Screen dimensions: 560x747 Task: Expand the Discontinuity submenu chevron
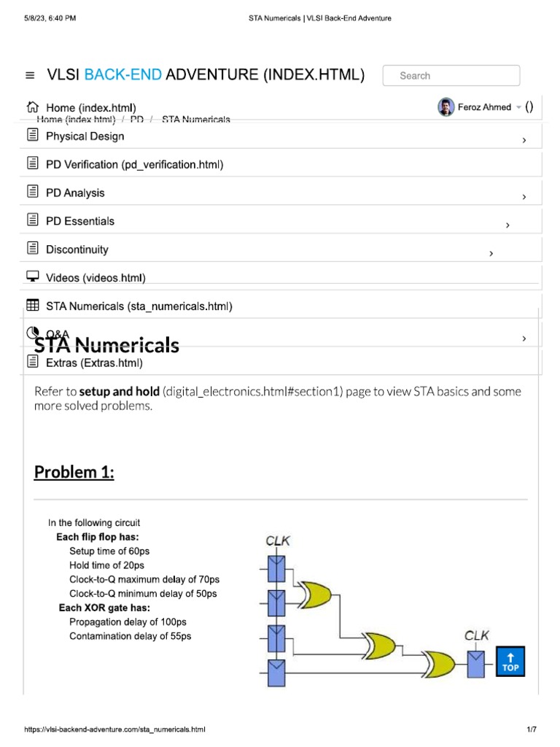491,254
